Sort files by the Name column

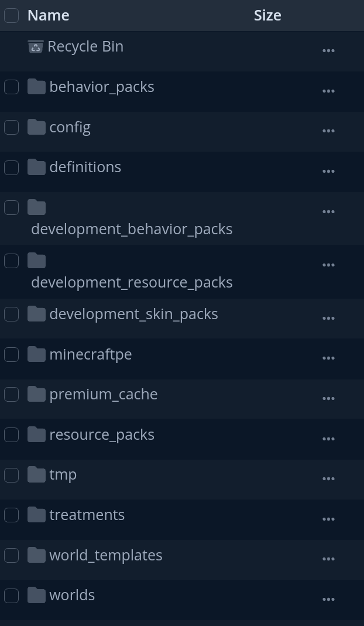[48, 15]
